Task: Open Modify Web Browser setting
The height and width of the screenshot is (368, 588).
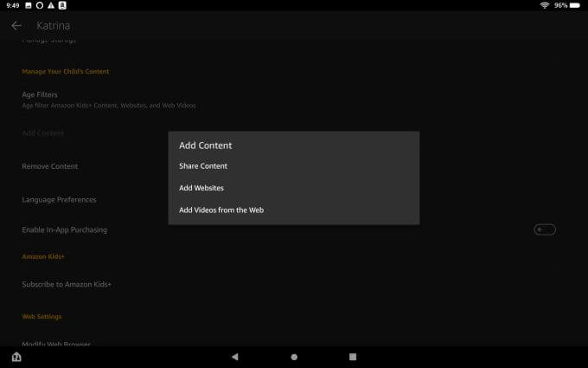Action: tap(56, 344)
